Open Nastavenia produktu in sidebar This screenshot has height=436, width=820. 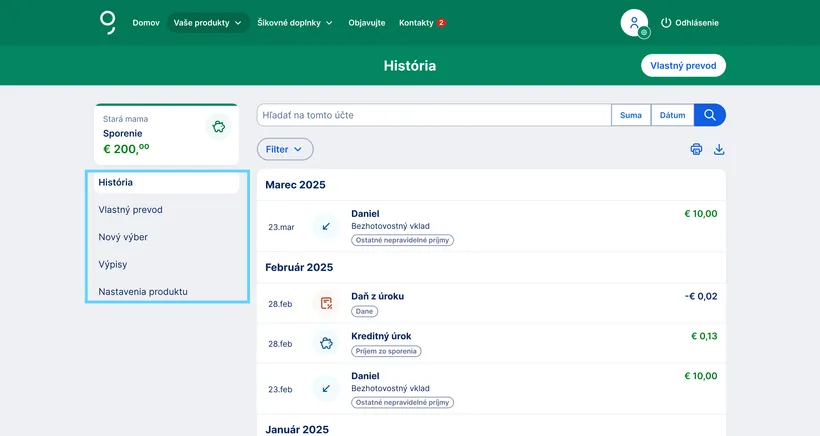(143, 291)
